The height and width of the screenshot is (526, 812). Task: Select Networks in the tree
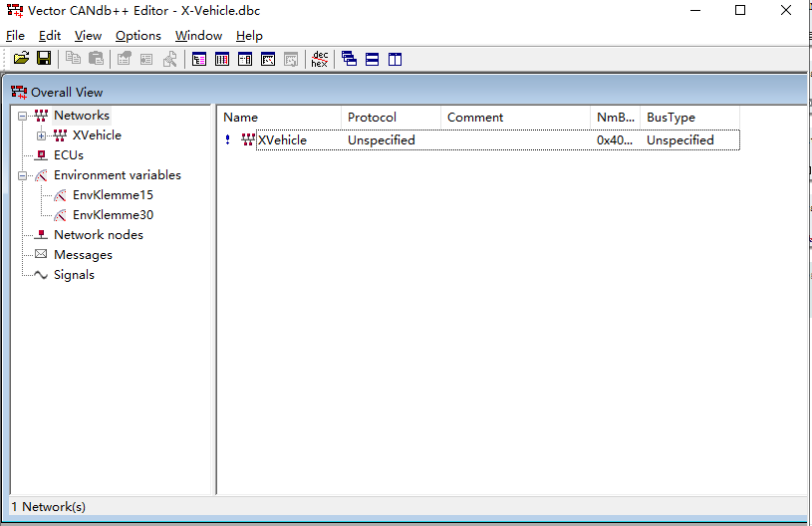[82, 116]
